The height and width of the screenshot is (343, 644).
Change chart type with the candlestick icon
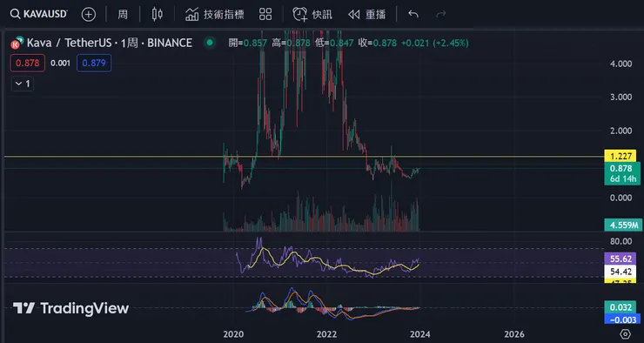pyautogui.click(x=157, y=14)
